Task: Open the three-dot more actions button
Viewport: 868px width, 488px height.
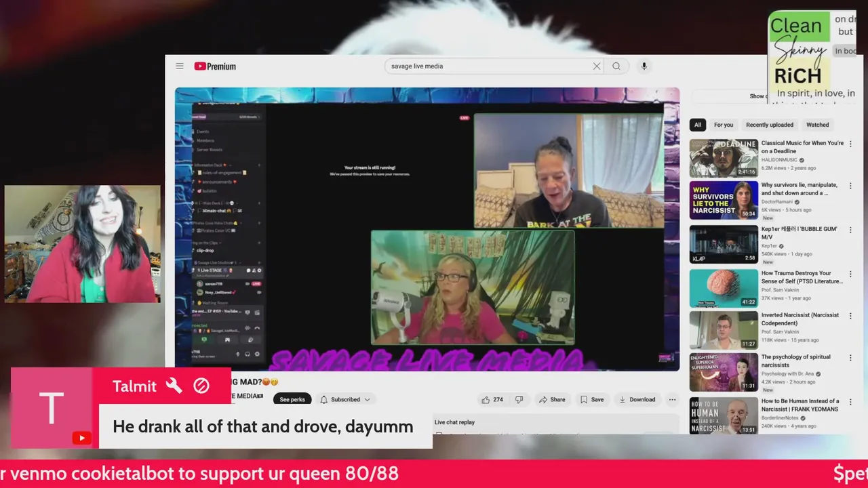Action: tap(672, 400)
